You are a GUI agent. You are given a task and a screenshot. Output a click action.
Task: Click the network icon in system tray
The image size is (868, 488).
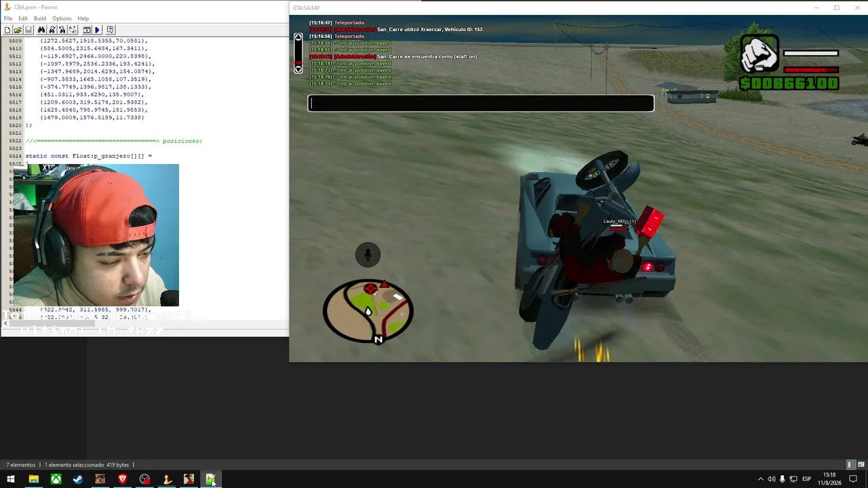[x=792, y=479]
